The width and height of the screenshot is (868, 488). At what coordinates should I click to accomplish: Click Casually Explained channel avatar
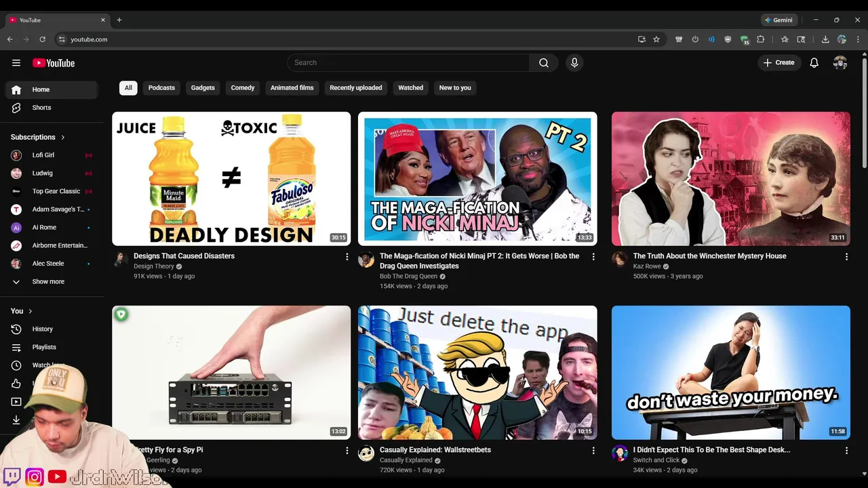366,453
